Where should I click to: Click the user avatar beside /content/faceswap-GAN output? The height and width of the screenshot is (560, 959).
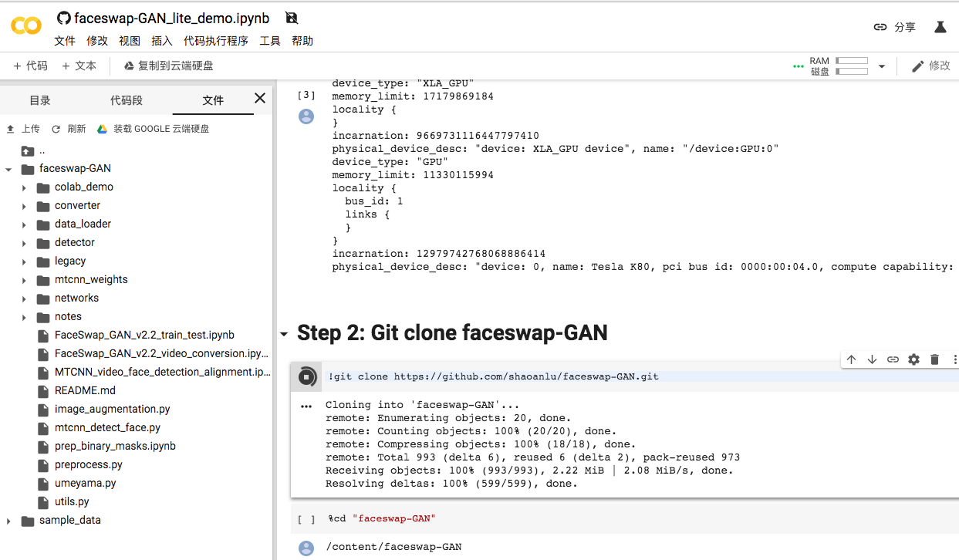click(x=306, y=548)
